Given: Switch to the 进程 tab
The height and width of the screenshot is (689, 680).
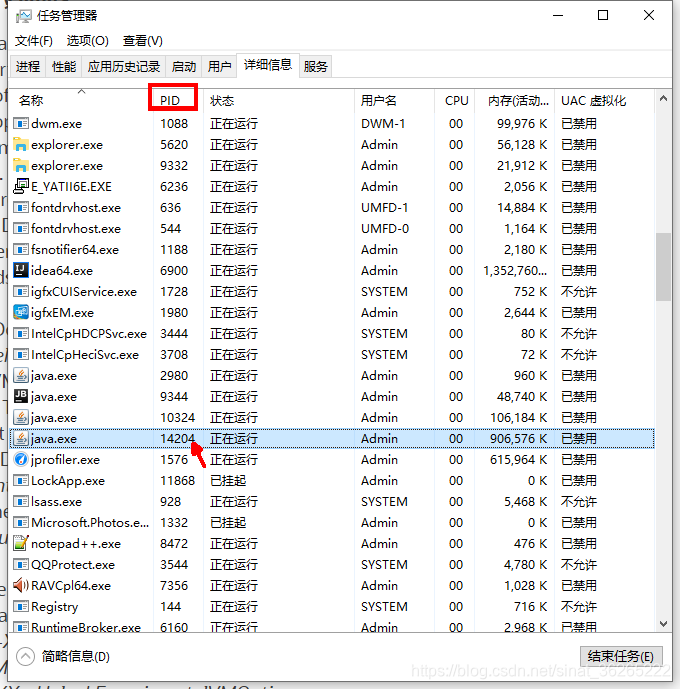Looking at the screenshot, I should (x=28, y=66).
